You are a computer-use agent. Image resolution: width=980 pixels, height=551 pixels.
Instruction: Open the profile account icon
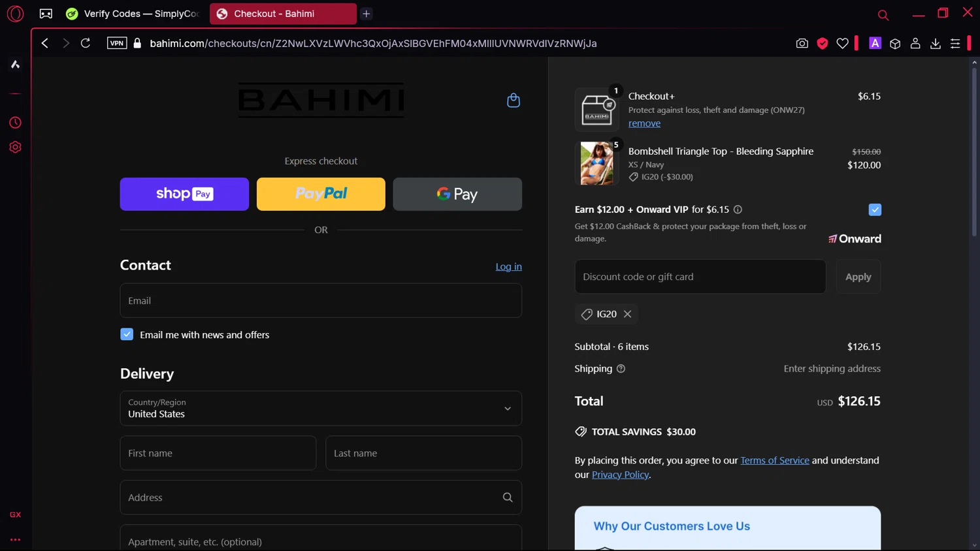pos(915,43)
